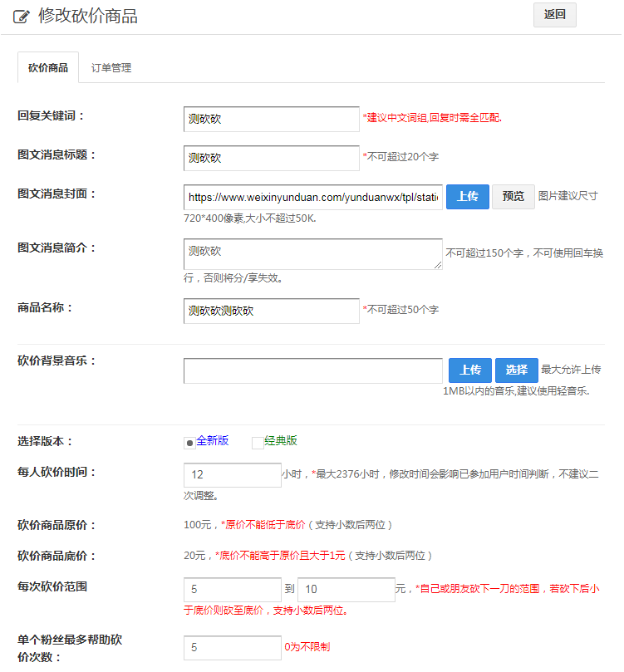624x672 pixels.
Task: Click the text 720*400像素,大小不超过50K.
Action: (x=250, y=218)
